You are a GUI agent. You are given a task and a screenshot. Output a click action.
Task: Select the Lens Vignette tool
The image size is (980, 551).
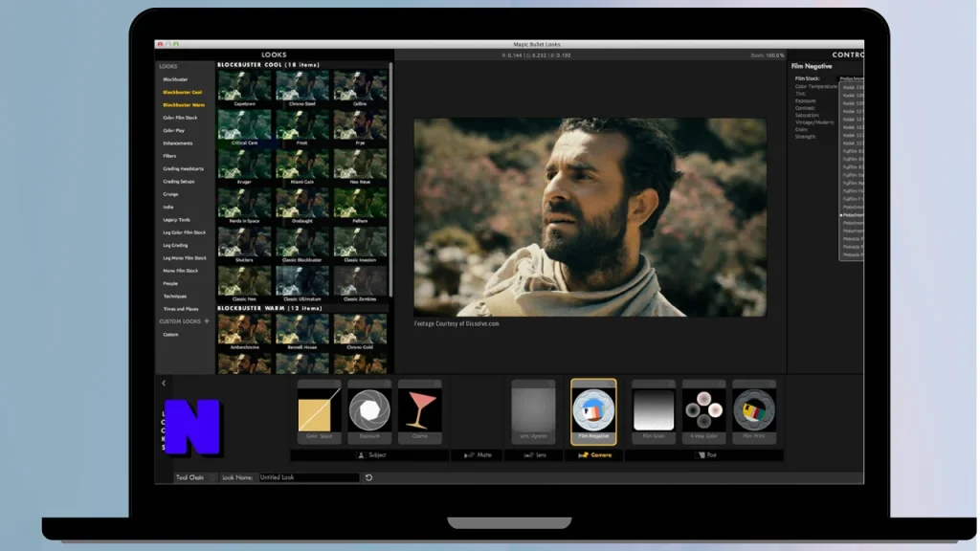point(533,411)
